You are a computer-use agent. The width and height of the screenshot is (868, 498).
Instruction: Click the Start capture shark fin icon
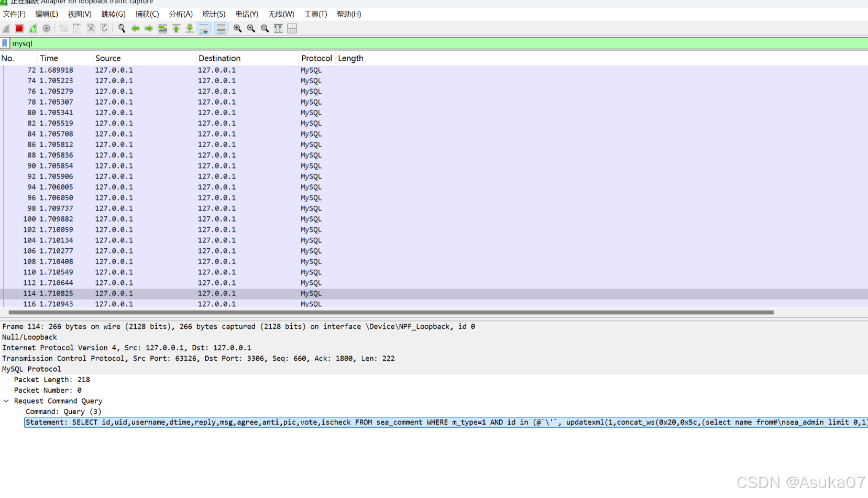tap(6, 28)
